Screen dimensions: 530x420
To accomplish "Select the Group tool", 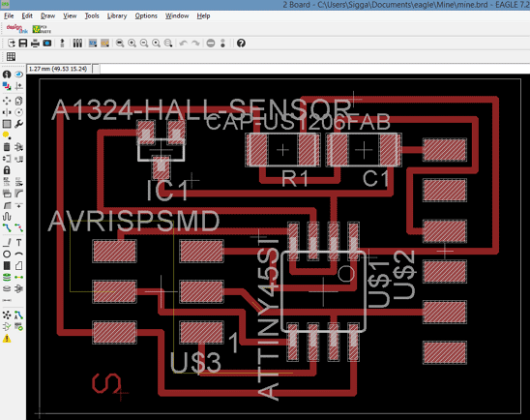I will click(x=7, y=124).
